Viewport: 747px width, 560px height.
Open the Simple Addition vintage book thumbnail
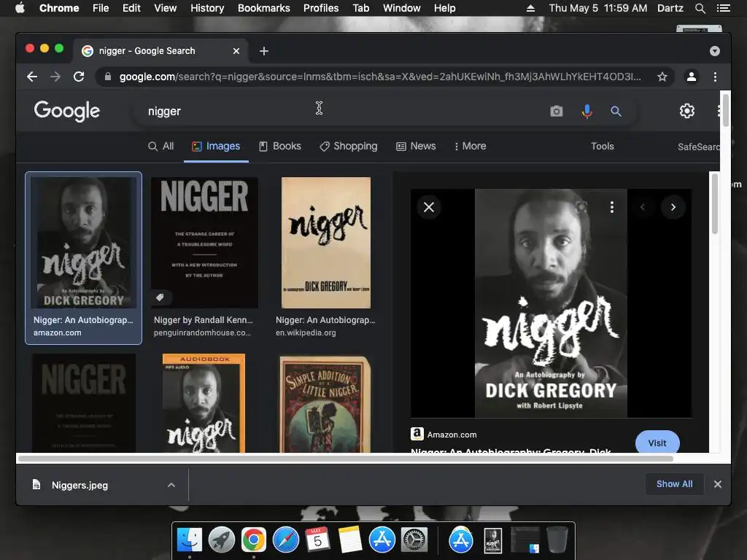click(325, 404)
